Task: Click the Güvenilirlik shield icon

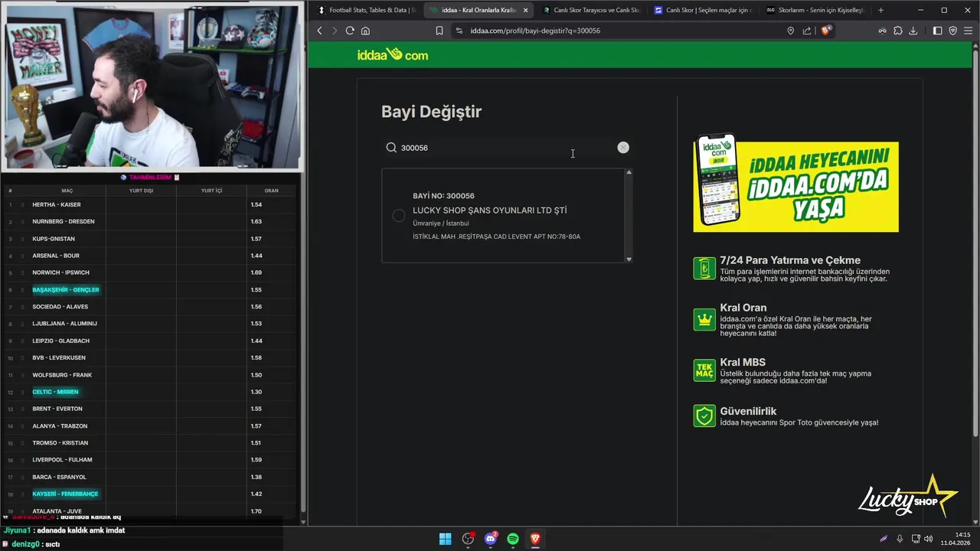Action: pyautogui.click(x=704, y=416)
